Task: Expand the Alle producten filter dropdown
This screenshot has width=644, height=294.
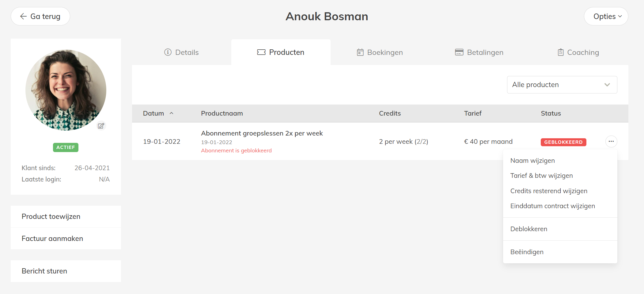Action: click(x=562, y=85)
